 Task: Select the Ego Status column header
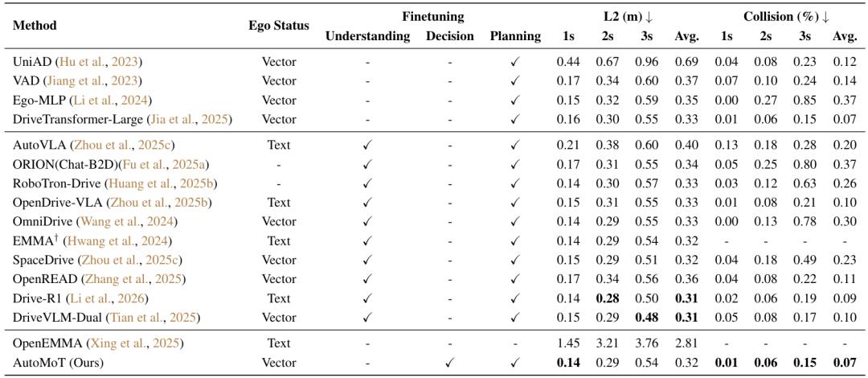click(278, 26)
